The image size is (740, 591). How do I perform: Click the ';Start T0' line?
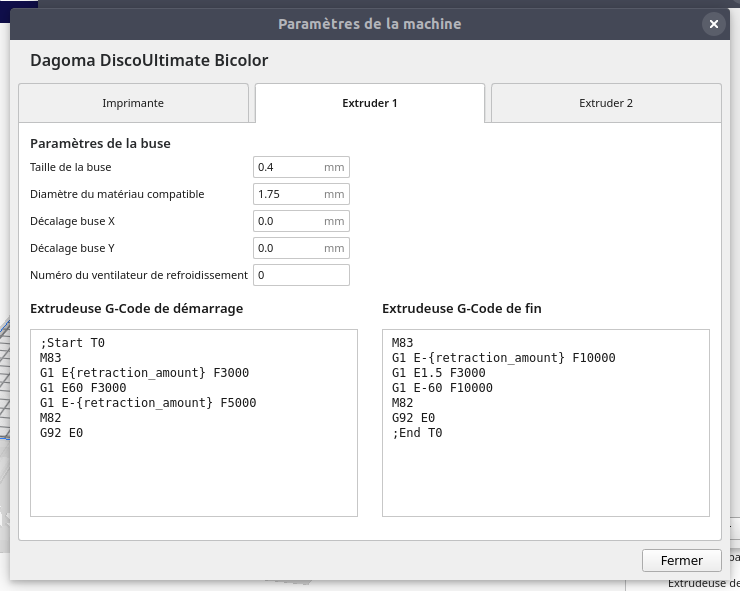pos(72,343)
